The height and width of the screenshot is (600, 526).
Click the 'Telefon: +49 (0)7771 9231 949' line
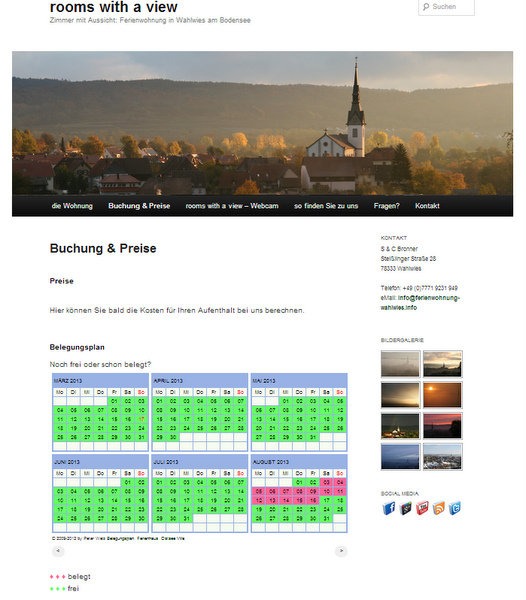click(419, 288)
